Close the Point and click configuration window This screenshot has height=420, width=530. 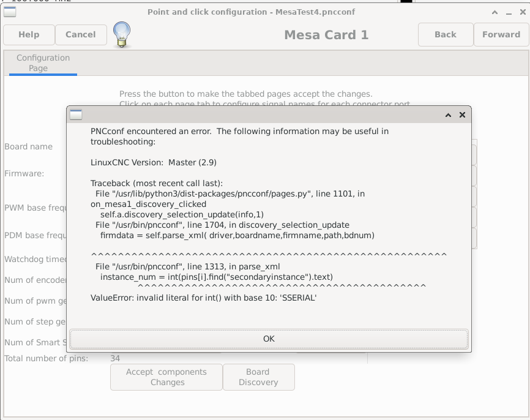[x=523, y=12]
